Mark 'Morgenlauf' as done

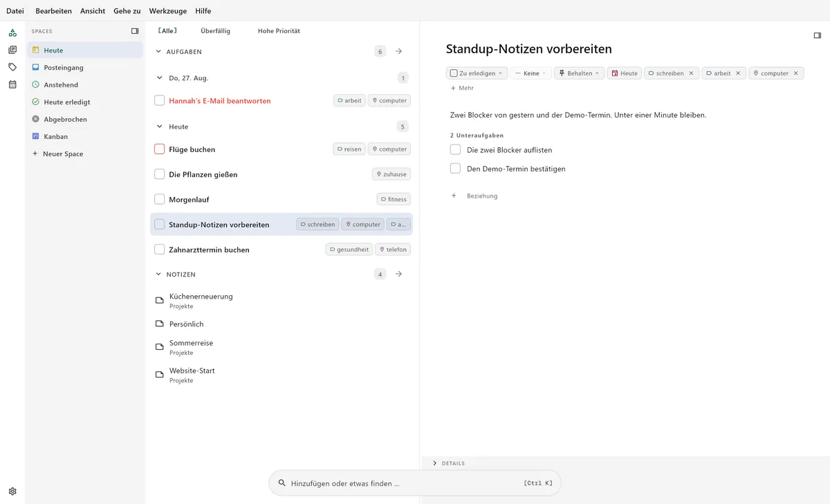click(160, 199)
